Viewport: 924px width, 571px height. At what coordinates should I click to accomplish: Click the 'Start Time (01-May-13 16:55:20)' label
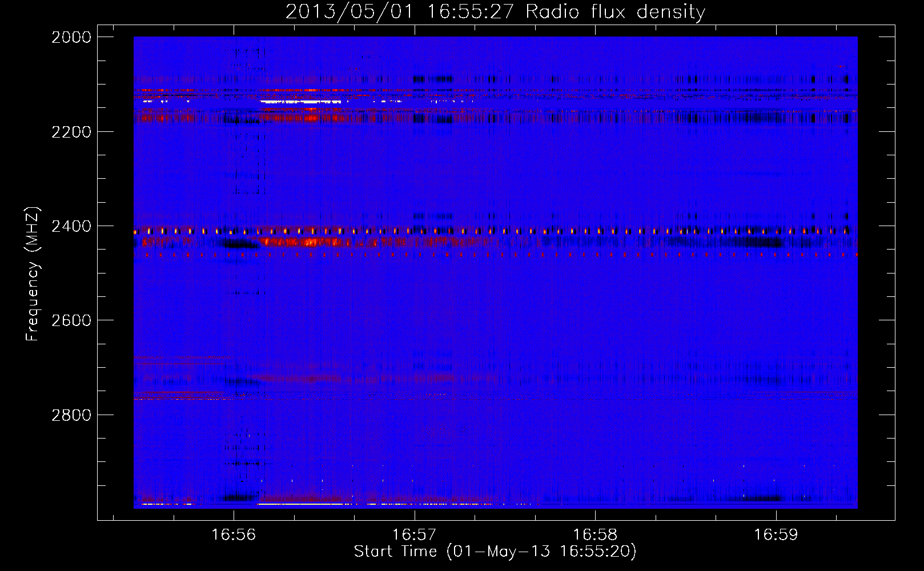tap(495, 552)
